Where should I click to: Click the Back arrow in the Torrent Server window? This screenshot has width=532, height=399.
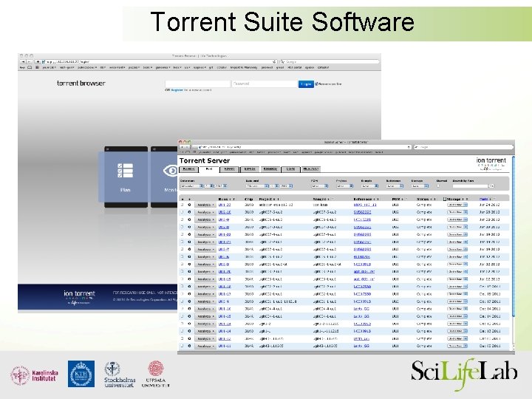click(x=183, y=147)
